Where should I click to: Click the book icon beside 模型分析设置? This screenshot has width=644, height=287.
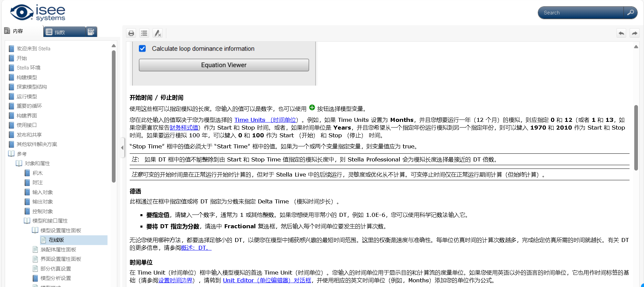35,278
